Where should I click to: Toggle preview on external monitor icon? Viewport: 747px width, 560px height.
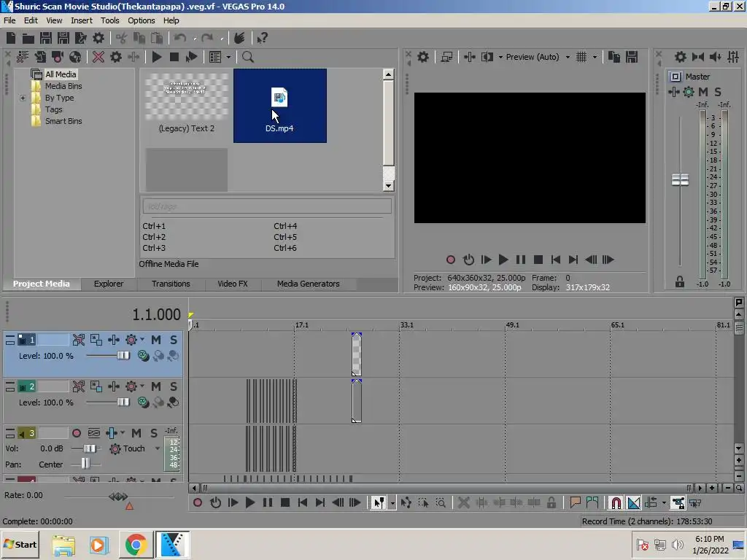pos(446,57)
